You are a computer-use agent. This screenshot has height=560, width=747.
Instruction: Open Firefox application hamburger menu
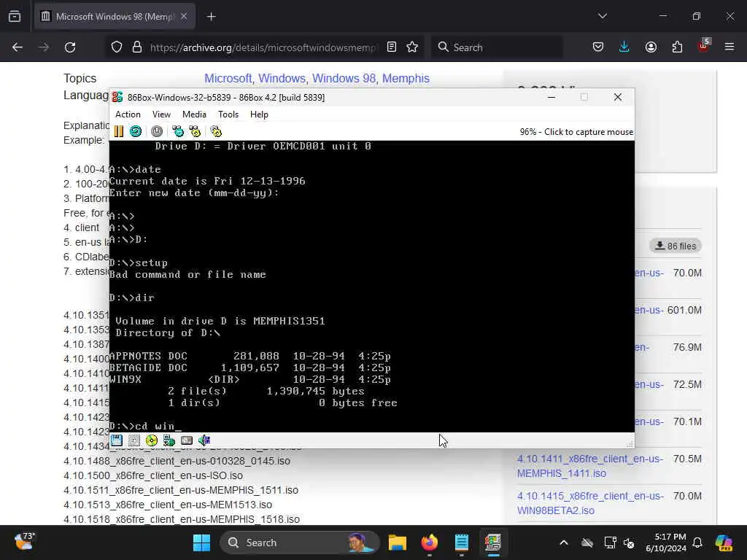729,47
